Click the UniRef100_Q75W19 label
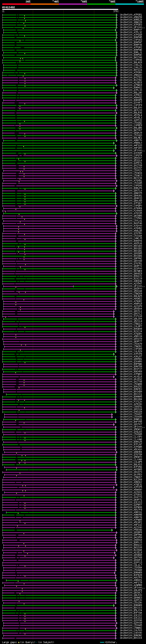The height and width of the screenshot is (644, 146). point(131,85)
